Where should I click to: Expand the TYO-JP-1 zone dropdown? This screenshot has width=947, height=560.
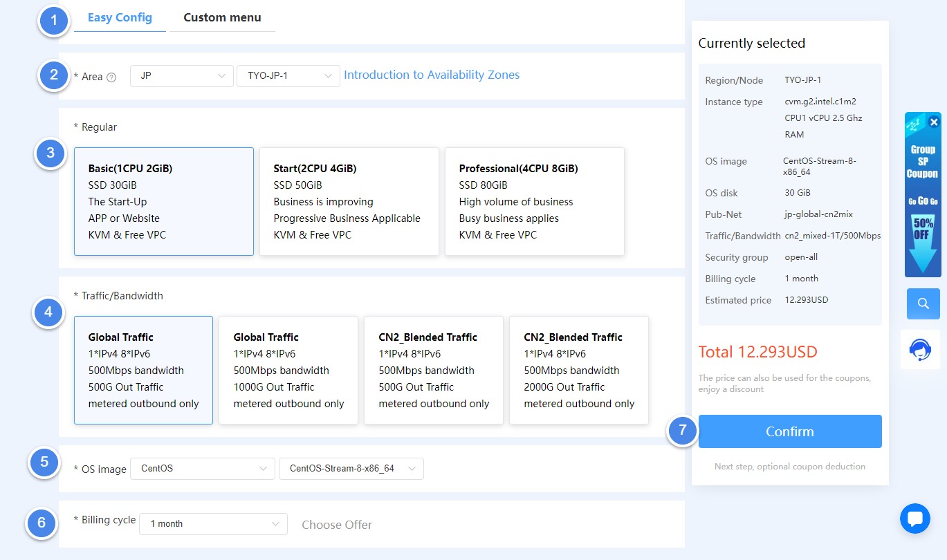(288, 75)
